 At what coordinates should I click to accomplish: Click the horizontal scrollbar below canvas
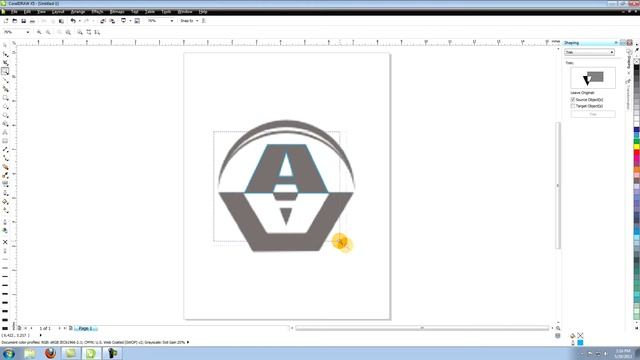tap(422, 328)
